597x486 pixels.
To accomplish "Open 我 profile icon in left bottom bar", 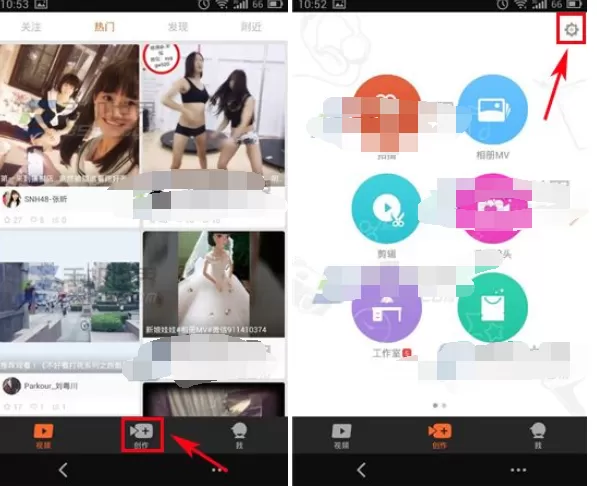I will coord(239,435).
